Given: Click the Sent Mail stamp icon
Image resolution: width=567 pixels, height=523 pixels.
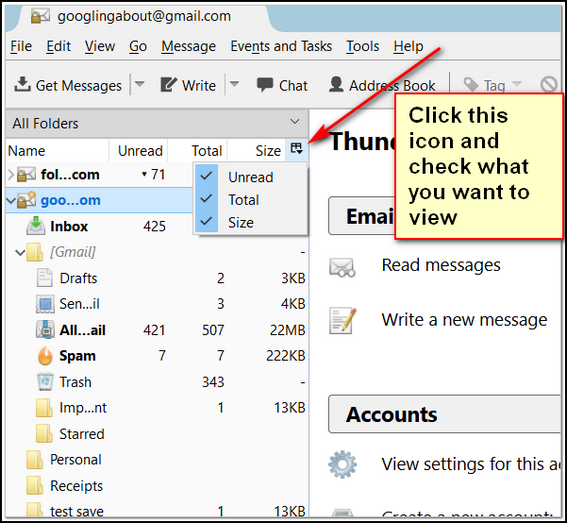Looking at the screenshot, I should [45, 304].
